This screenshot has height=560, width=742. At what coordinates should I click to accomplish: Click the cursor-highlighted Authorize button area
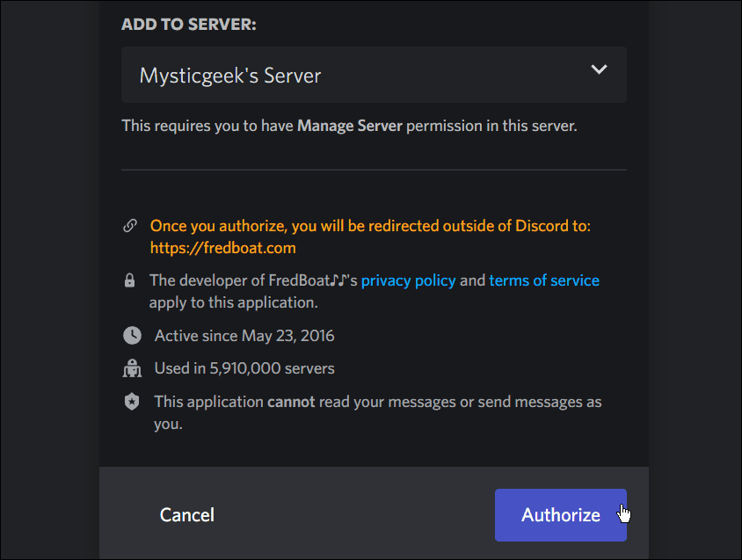(623, 512)
